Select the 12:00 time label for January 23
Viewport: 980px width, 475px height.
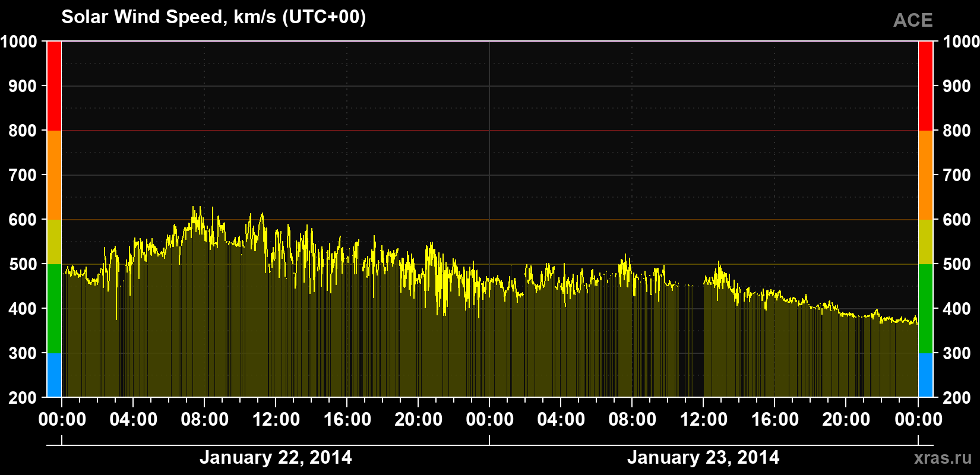pos(704,420)
